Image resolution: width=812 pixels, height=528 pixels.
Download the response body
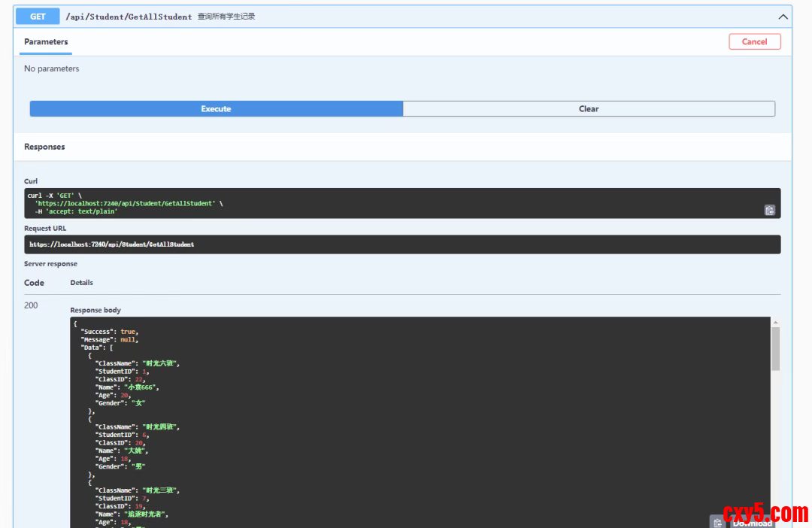click(753, 523)
